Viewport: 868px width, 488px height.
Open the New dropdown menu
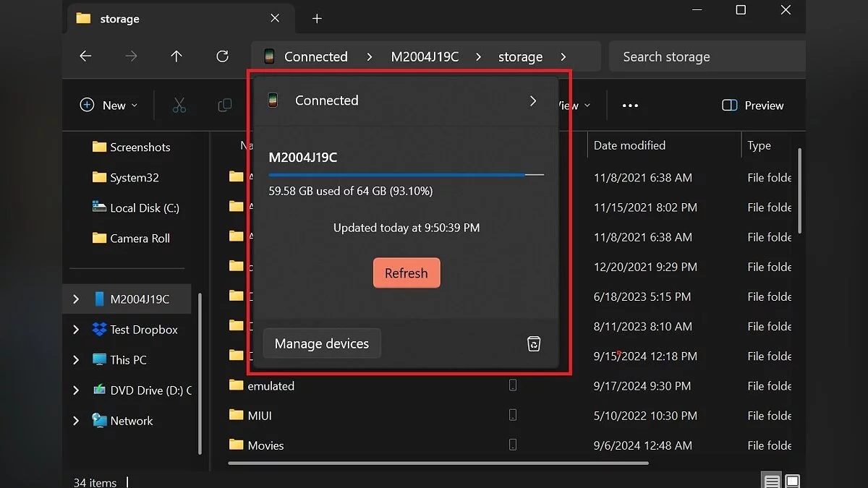click(109, 106)
